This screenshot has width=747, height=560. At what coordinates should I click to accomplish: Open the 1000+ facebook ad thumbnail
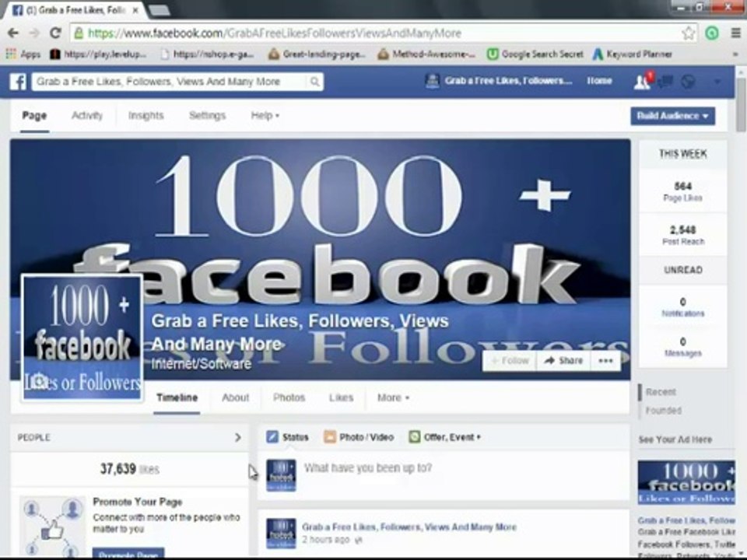click(686, 482)
